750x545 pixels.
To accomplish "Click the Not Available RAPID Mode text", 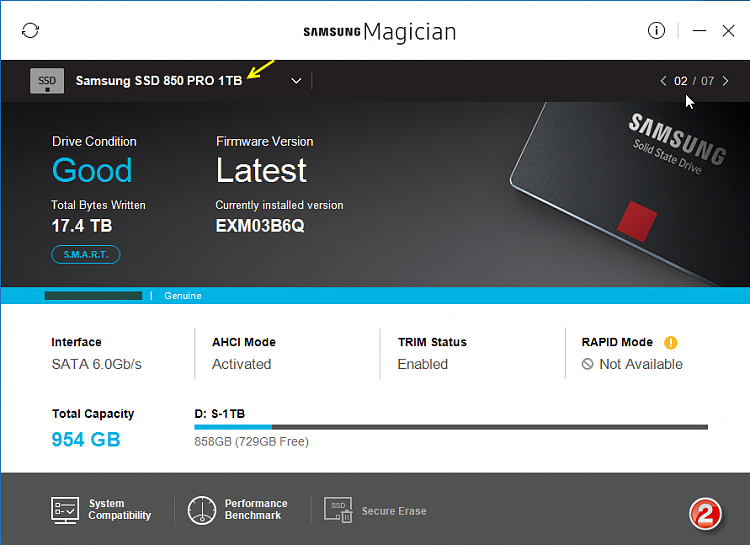I will (641, 364).
